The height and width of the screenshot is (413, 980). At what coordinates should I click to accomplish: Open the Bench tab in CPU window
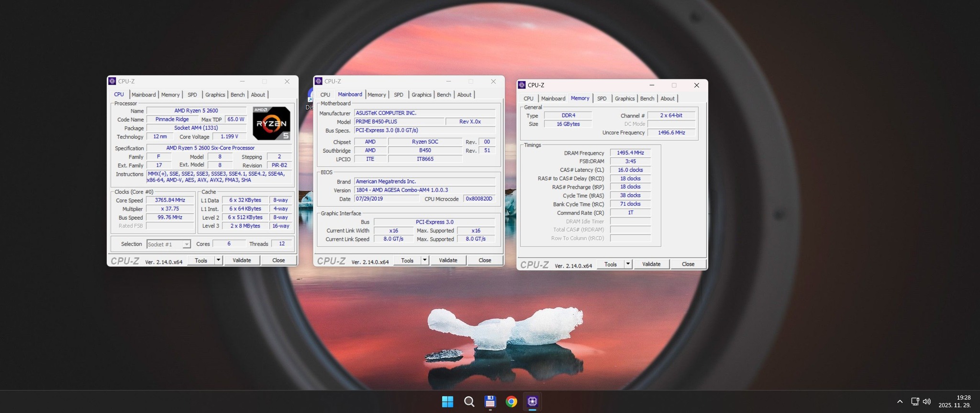point(237,95)
